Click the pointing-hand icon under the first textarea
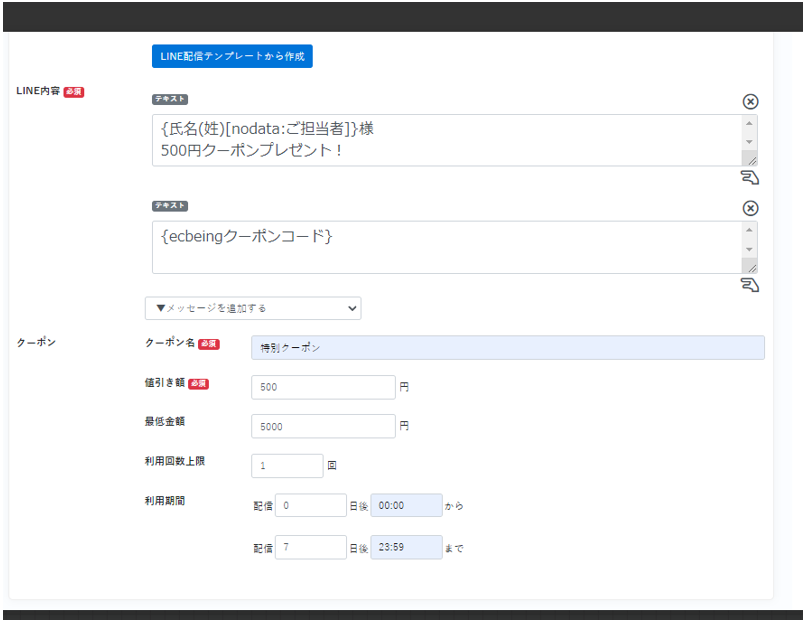This screenshot has height=622, width=805. [749, 178]
